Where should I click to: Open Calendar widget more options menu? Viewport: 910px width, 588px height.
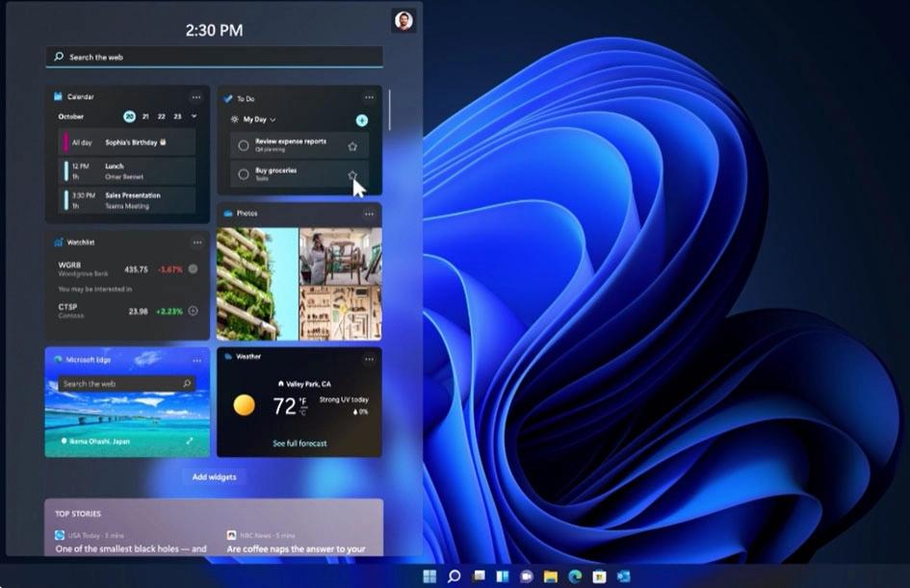pyautogui.click(x=196, y=97)
